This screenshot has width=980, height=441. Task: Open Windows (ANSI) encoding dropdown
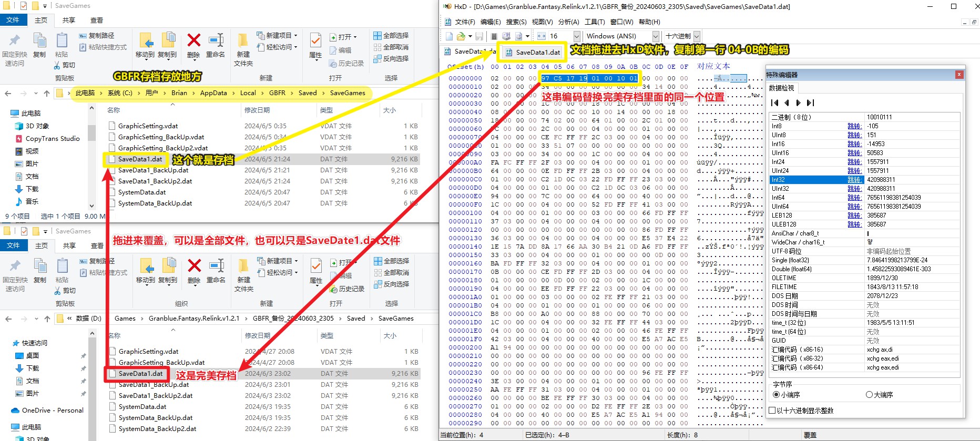[x=656, y=36]
